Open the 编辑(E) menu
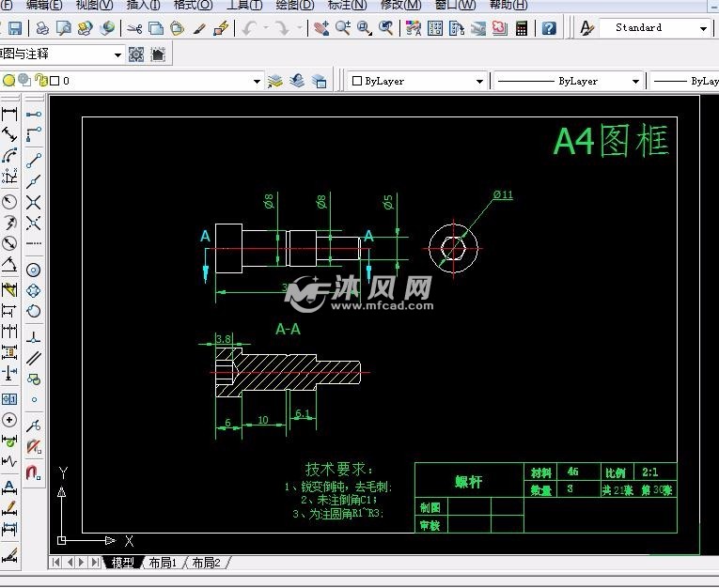Viewport: 719px width, 588px height. tap(44, 5)
